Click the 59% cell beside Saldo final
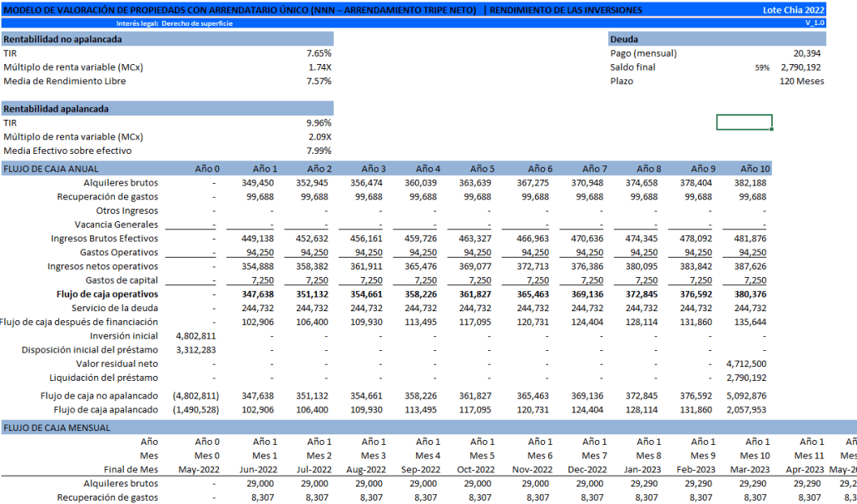The width and height of the screenshot is (857, 504). tap(762, 67)
